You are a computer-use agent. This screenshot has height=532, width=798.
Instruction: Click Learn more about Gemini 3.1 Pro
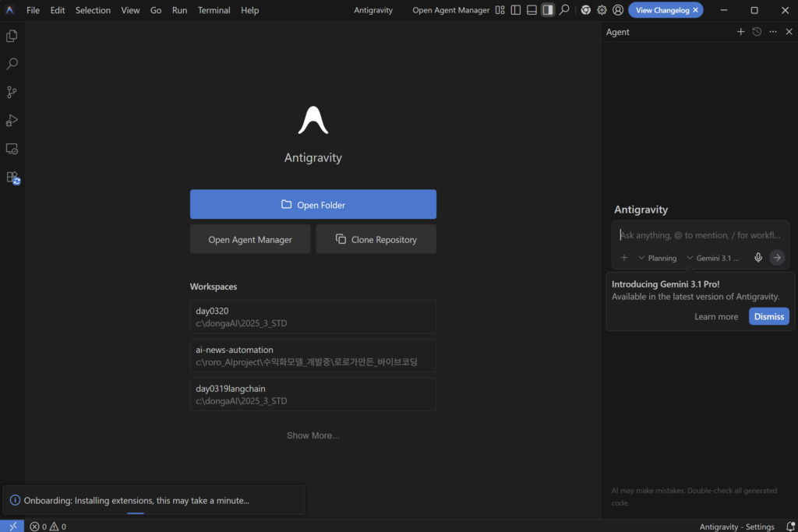tap(716, 316)
